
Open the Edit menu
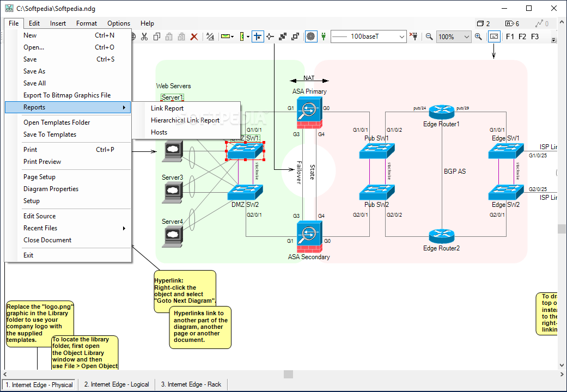click(34, 23)
